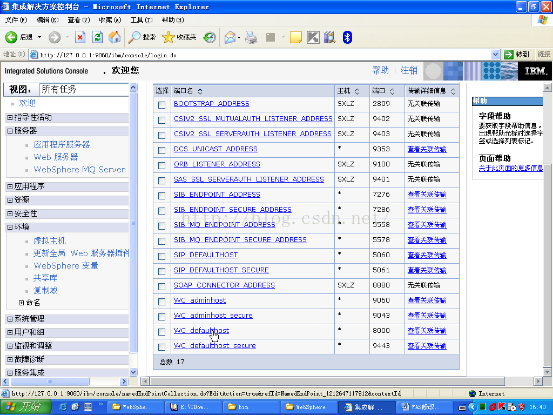553x415 pixels.
Task: Click the logout link in console header
Action: [409, 70]
